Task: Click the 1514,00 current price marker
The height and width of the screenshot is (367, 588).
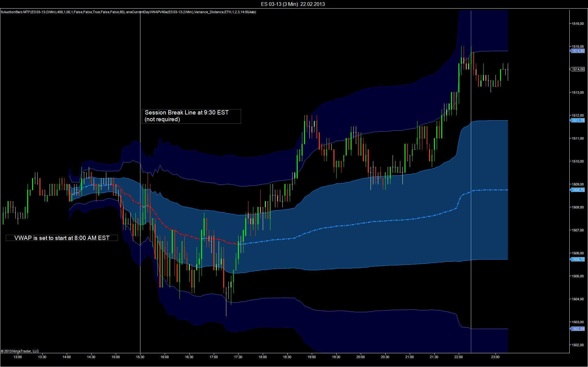Action: point(578,69)
